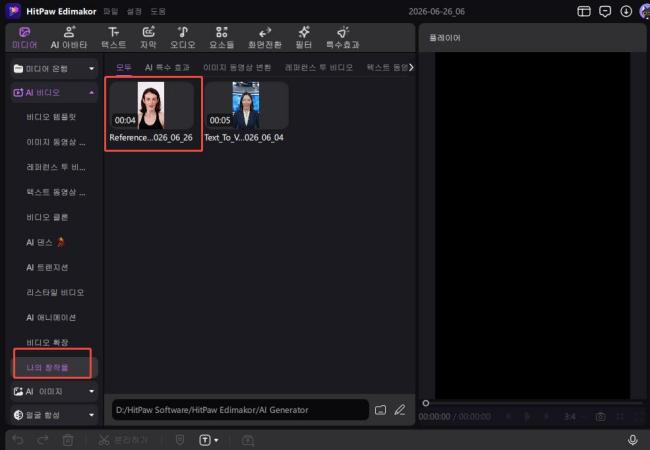
Task: Open the 필터 filters icon
Action: [304, 32]
